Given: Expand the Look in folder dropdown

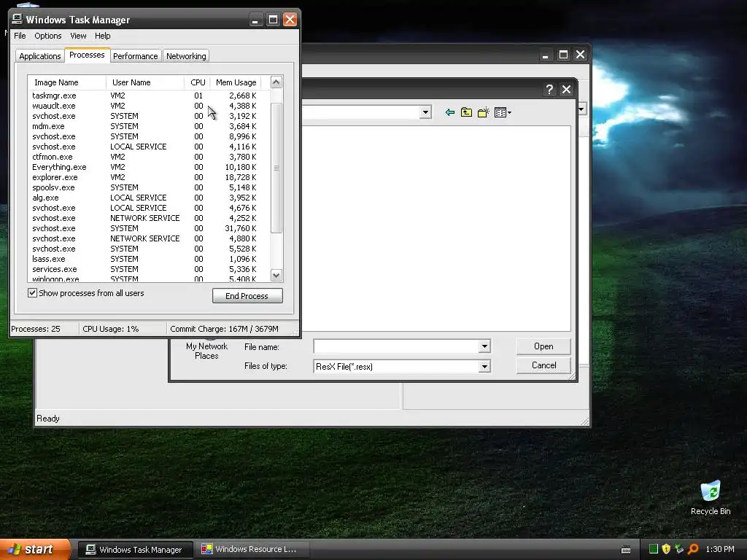Looking at the screenshot, I should (425, 112).
